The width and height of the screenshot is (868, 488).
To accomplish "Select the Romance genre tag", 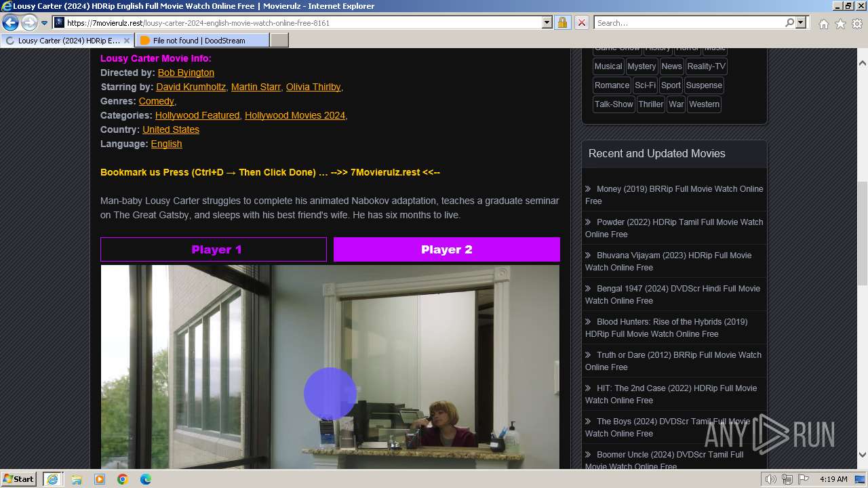I will pyautogui.click(x=612, y=85).
